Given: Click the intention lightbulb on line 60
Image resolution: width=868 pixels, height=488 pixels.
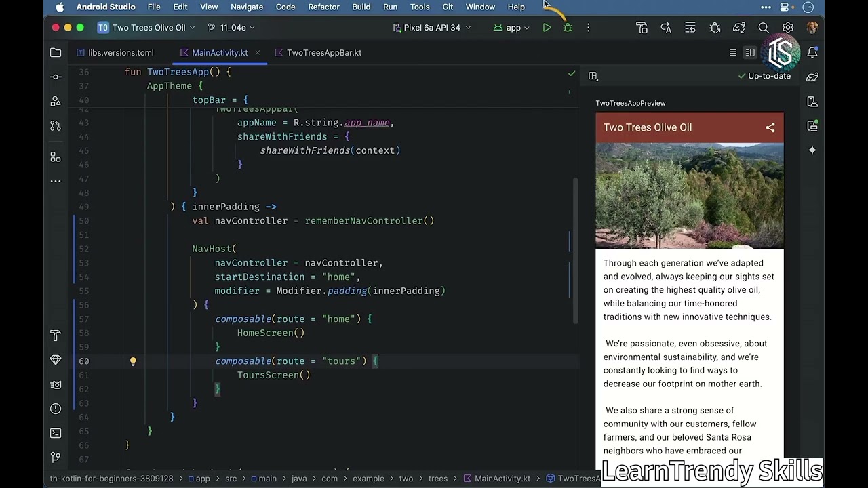Looking at the screenshot, I should click(133, 361).
